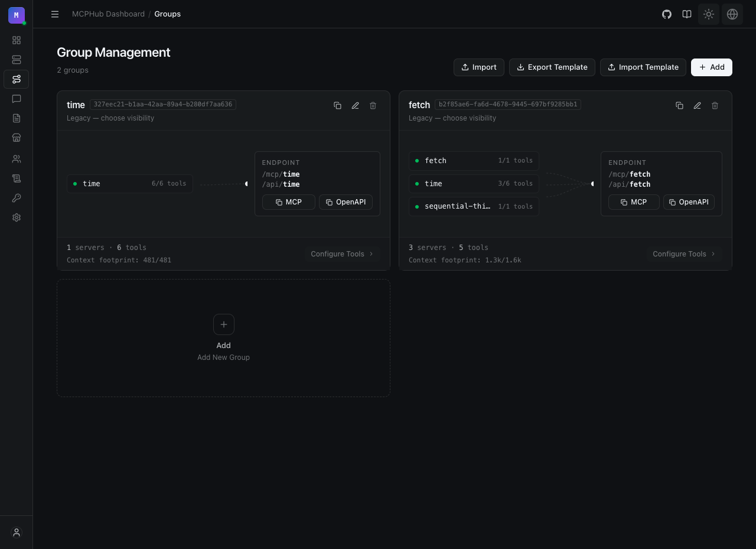Edit the time group pencil icon
Screen dimensions: 756x549
click(x=355, y=105)
